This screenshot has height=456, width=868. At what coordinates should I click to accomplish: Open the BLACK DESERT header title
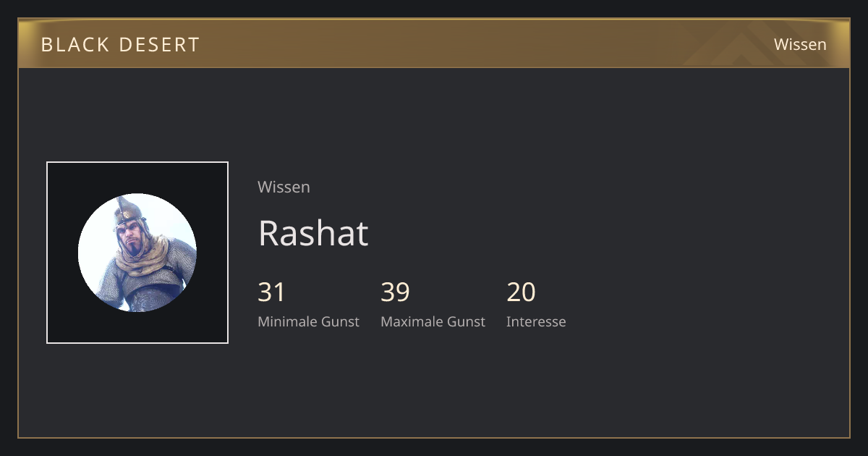(x=120, y=44)
